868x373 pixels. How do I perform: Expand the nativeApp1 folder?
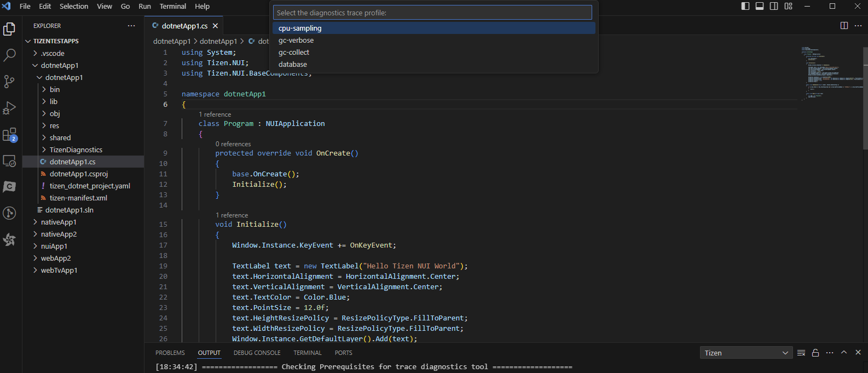pyautogui.click(x=59, y=222)
